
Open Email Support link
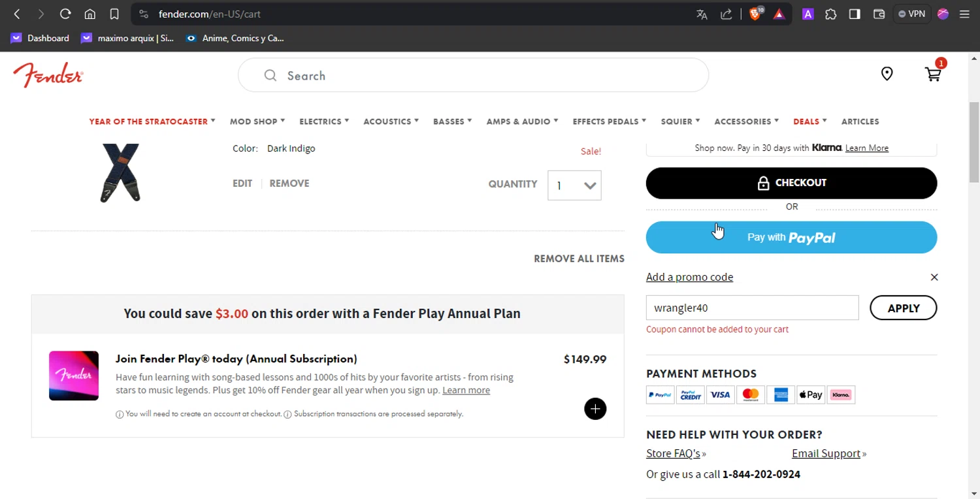[x=826, y=453]
